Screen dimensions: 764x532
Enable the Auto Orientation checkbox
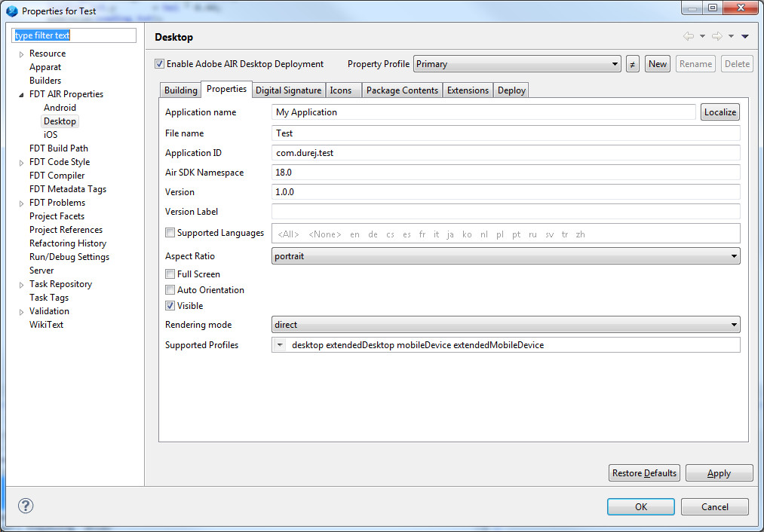point(170,290)
